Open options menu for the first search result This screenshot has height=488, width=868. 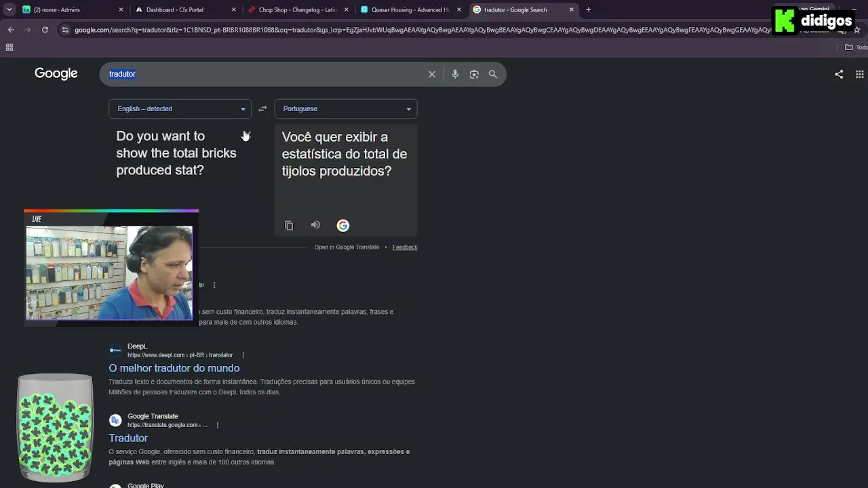[x=214, y=285]
